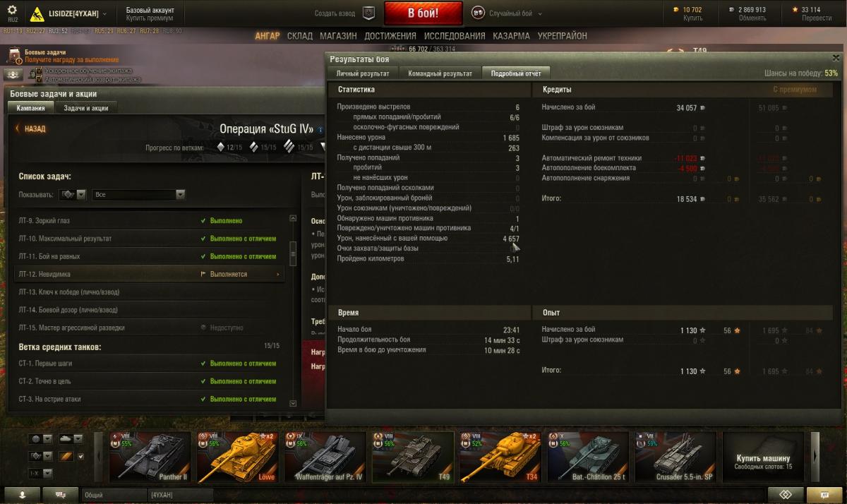
Task: Toggle Автоматический возврат экипажа checkbox
Action: point(39,79)
